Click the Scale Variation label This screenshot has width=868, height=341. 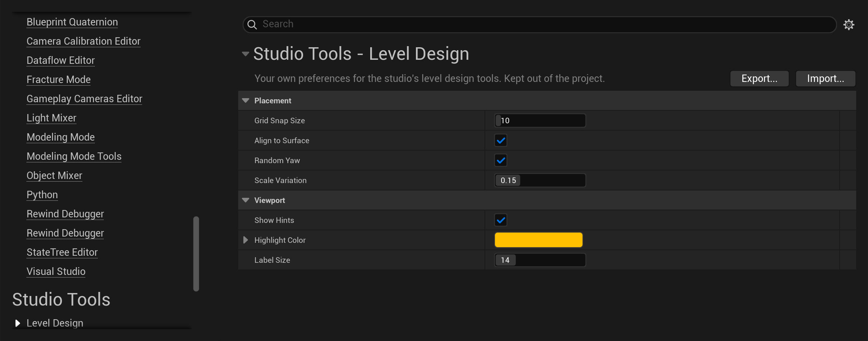[280, 180]
